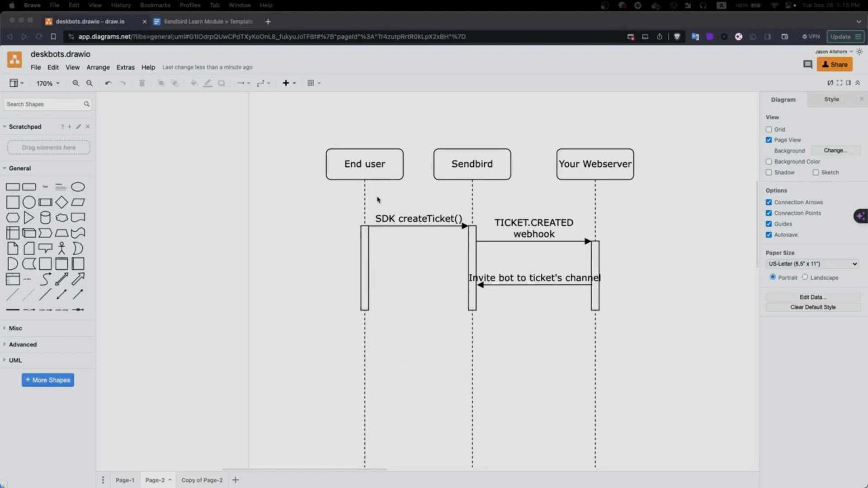Select the Landscape orientation radio button
Screen dimensions: 868x488
pos(805,277)
